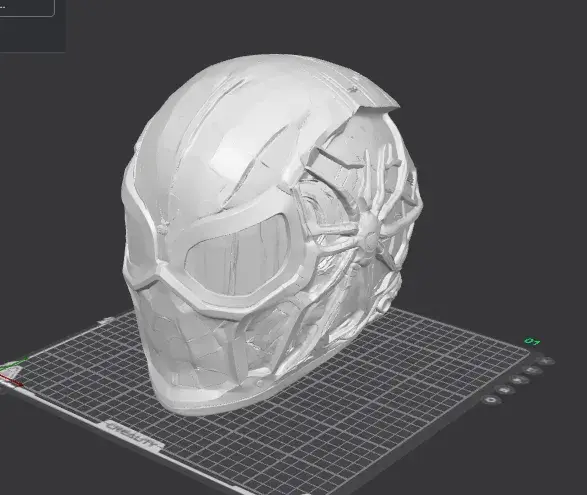The image size is (587, 495).
Task: Click the green 01 plate number label
Action: pos(532,341)
